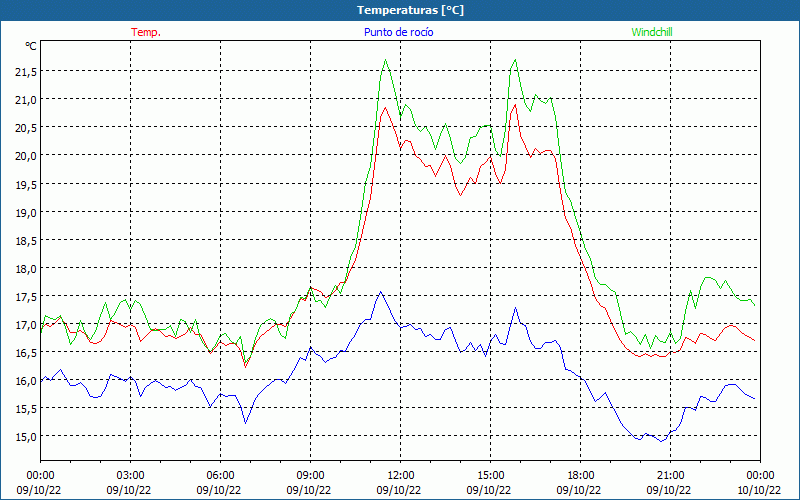Image resolution: width=800 pixels, height=500 pixels.
Task: Click the '09/10/22' date under 18:00
Action: click(x=579, y=490)
